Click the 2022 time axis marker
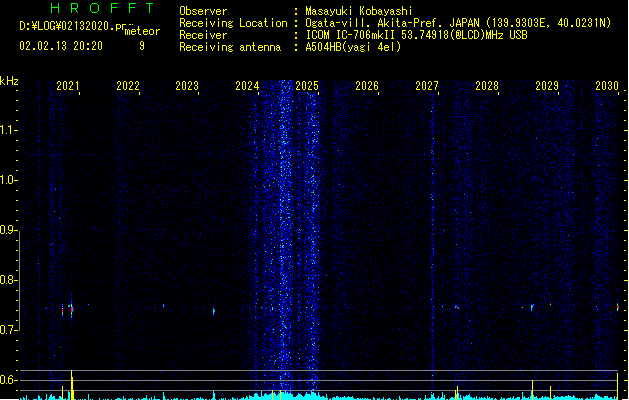Screen dimensions: 629x400 click(128, 85)
